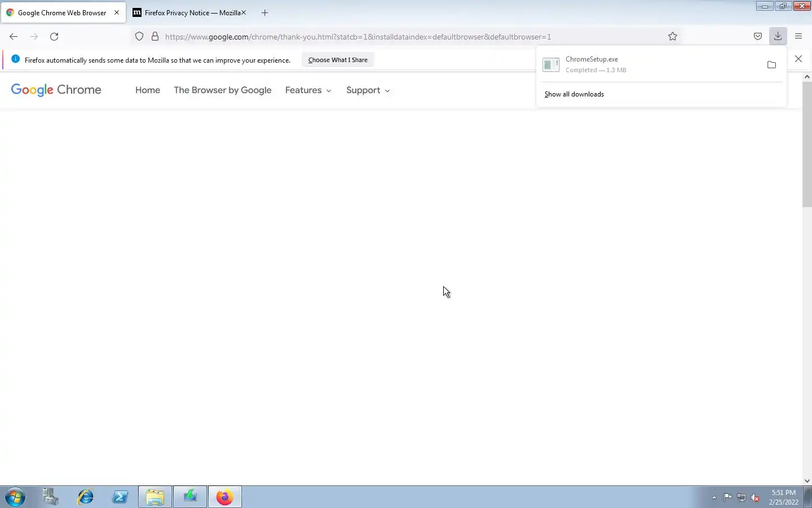The image size is (812, 508).
Task: Click Show all downloads
Action: (574, 94)
